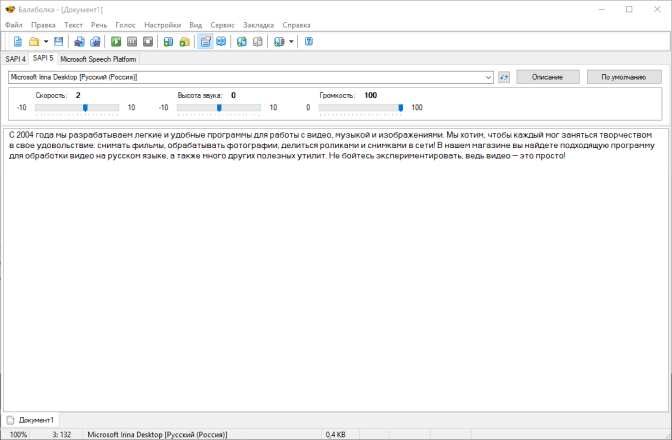Pause speech with the gray Pause button

click(x=132, y=42)
